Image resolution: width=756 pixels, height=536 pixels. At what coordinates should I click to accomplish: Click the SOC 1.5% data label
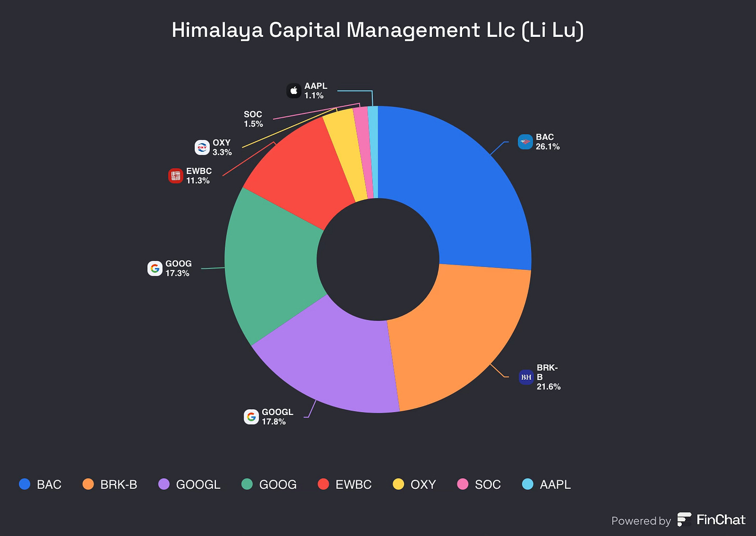[253, 119]
